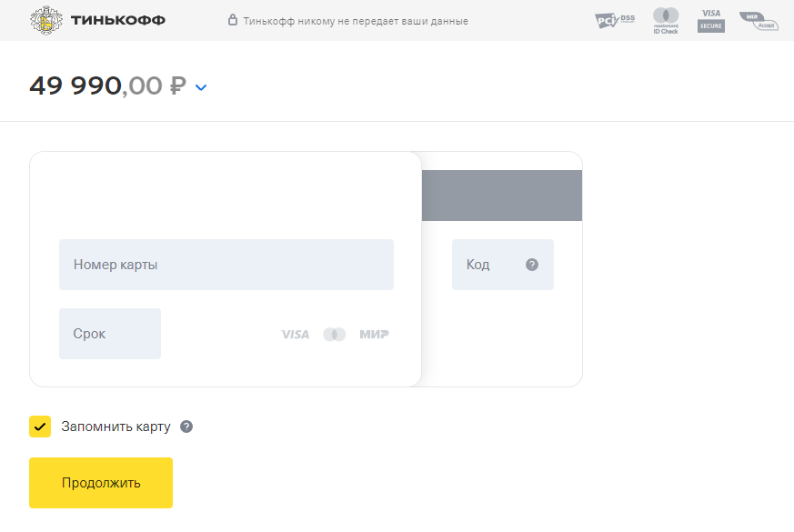Show help for Запомнить карту option
This screenshot has height=532, width=794.
186,427
